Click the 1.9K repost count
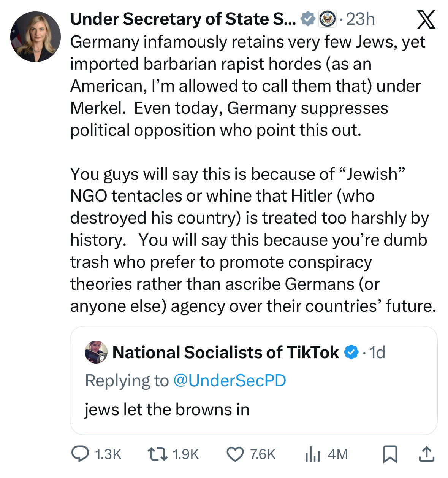Viewport: 448px width, 478px height. pyautogui.click(x=185, y=454)
